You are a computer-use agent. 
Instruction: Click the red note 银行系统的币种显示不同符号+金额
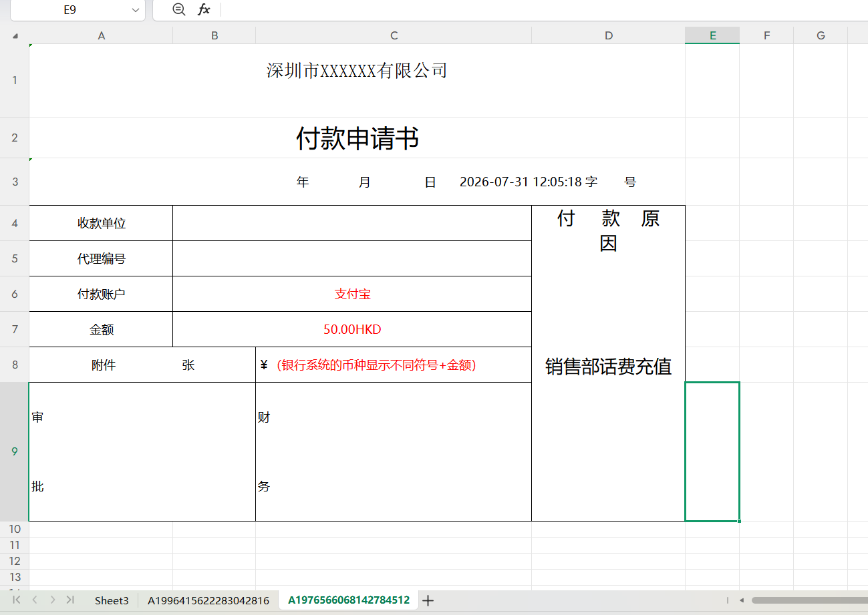[376, 365]
